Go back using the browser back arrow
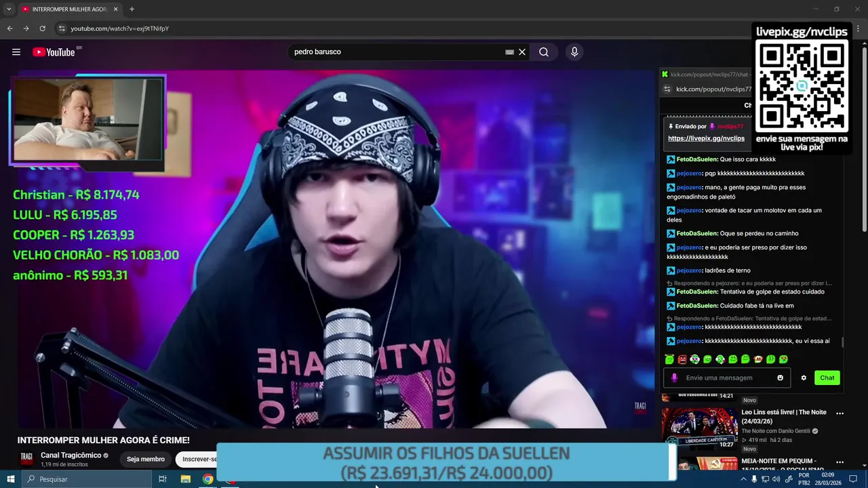The image size is (868, 488). (x=9, y=28)
